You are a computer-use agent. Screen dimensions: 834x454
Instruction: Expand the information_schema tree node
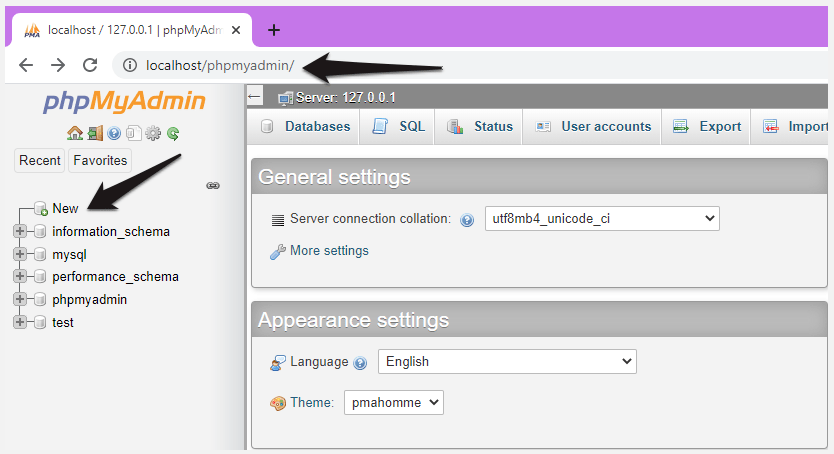click(x=20, y=231)
